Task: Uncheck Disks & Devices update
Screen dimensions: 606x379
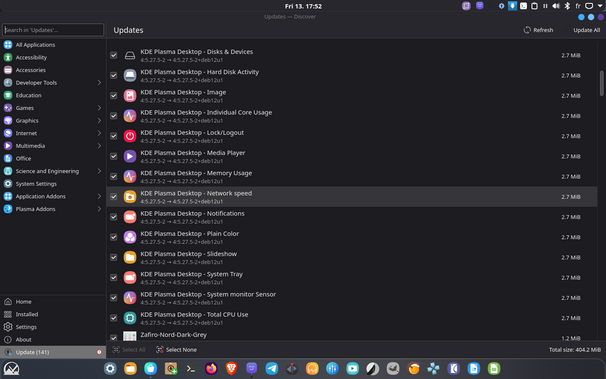Action: [114, 55]
